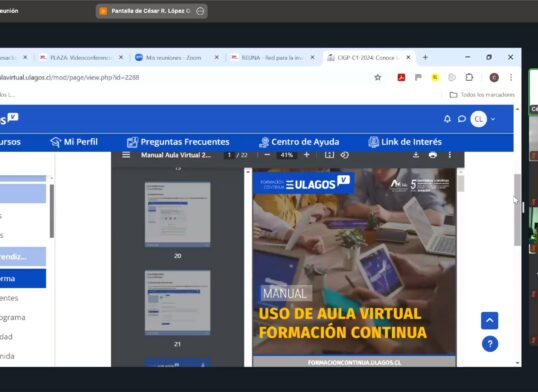Screen dimensions: 538x392
Task: Open Chrome profile avatar
Action: tap(494, 78)
